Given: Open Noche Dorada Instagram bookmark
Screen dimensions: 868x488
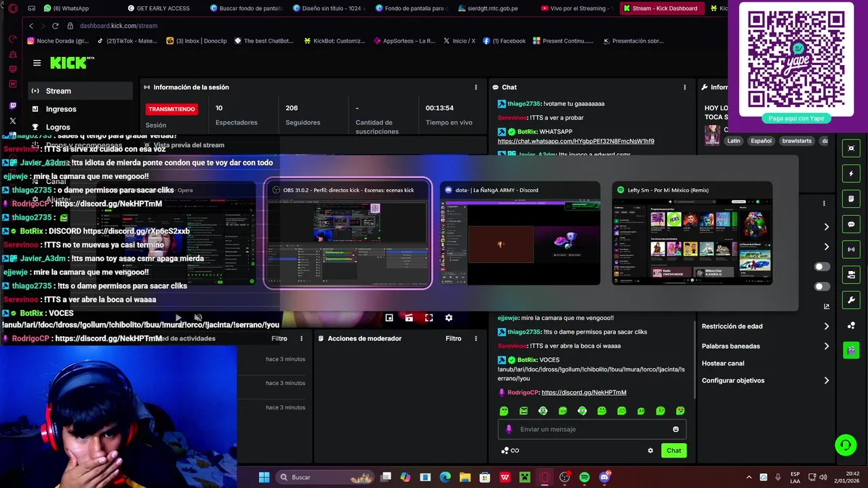Looking at the screenshot, I should click(58, 41).
